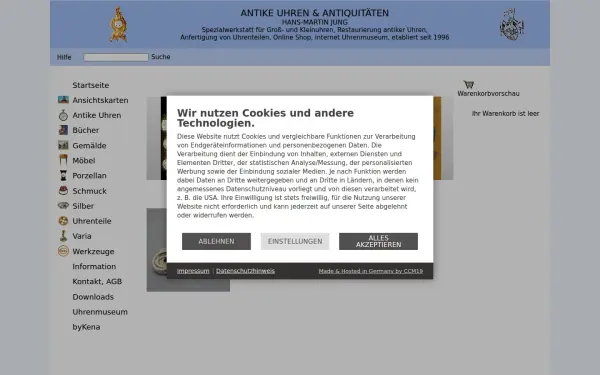Click Made & Hosted in Germany by CCM19

(x=371, y=271)
